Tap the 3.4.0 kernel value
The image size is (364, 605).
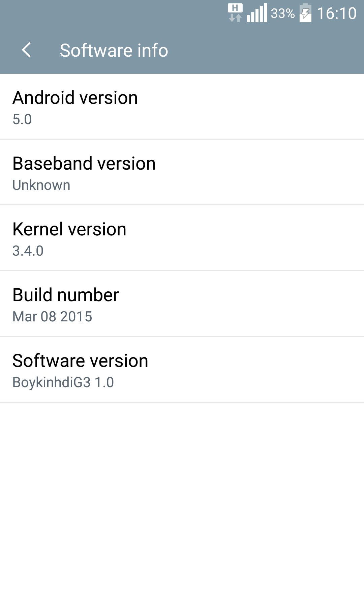(x=28, y=251)
